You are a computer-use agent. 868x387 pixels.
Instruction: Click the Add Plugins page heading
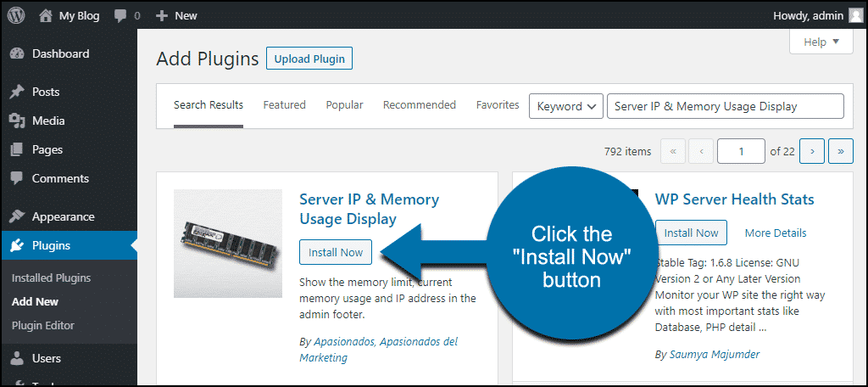click(x=208, y=59)
